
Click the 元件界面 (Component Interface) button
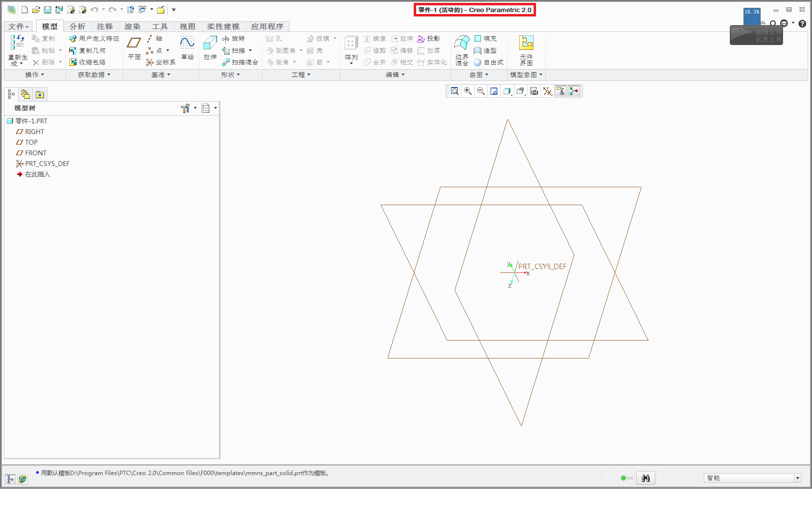(526, 50)
